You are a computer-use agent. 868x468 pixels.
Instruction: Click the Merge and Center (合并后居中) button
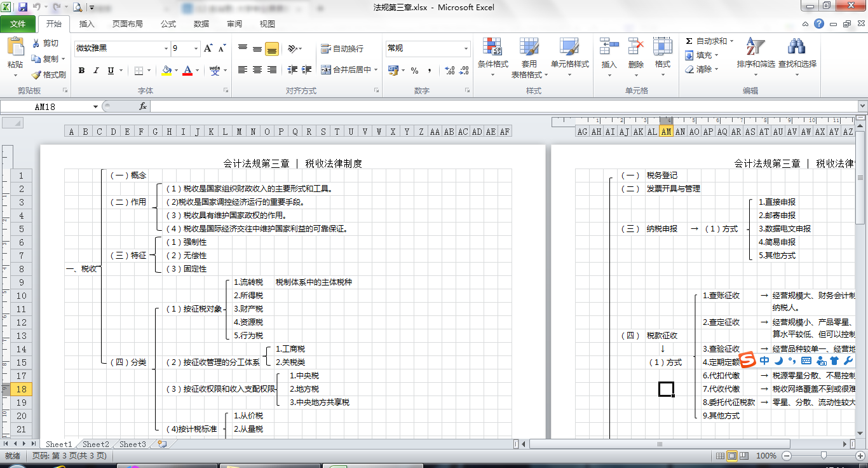click(x=349, y=69)
